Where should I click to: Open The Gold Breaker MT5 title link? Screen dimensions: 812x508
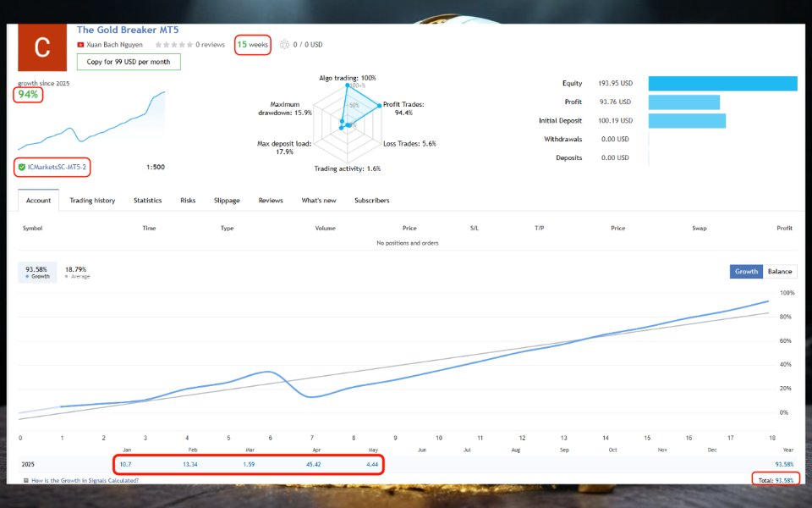[128, 30]
